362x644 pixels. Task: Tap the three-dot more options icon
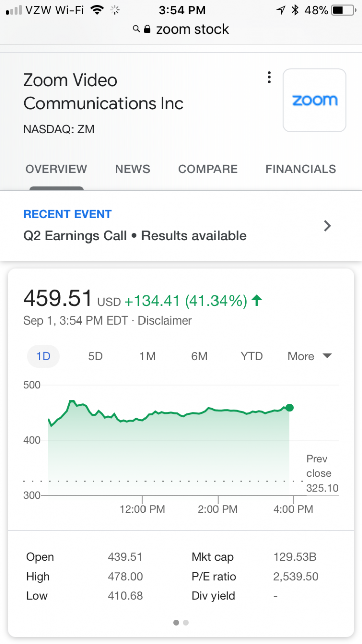[269, 77]
